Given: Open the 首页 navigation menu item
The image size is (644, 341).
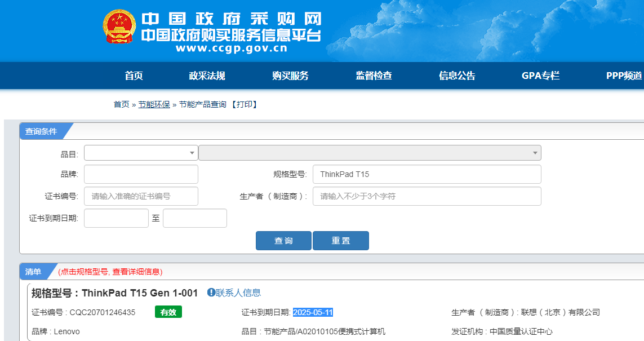Looking at the screenshot, I should tap(134, 76).
